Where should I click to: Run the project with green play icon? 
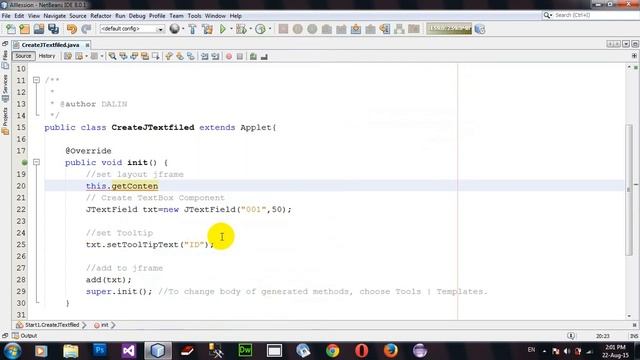(x=222, y=29)
